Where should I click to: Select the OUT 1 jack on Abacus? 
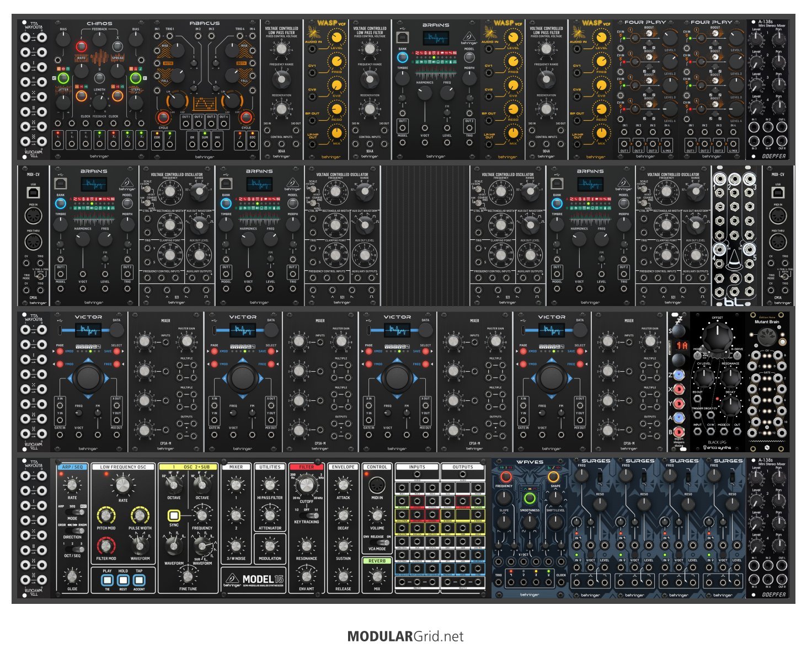point(186,125)
